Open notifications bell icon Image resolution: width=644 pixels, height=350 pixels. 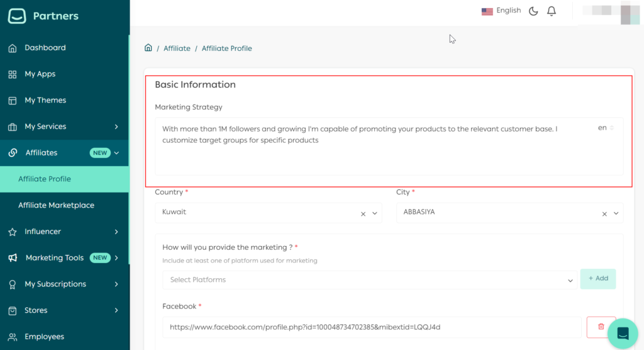click(x=552, y=11)
